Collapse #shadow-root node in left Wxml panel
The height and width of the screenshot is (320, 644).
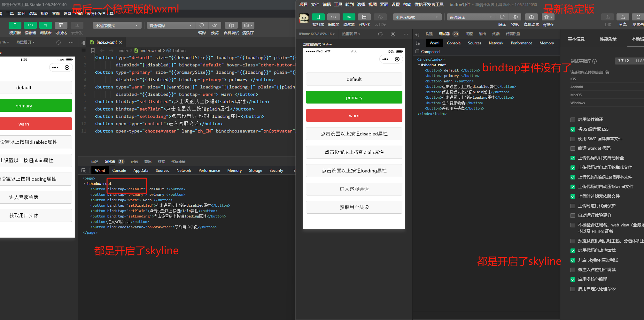(x=84, y=184)
